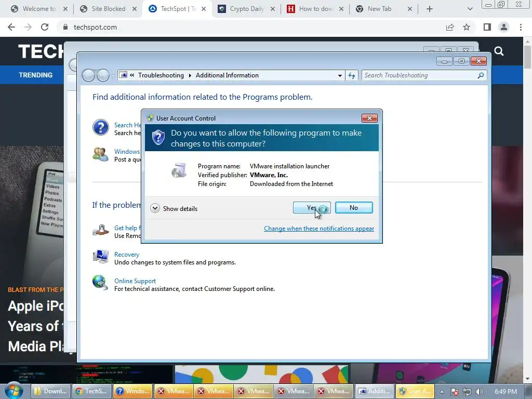Screen dimensions: 532x399
Task: Click the 6:49 PM taskbar clock
Action: pos(506,392)
